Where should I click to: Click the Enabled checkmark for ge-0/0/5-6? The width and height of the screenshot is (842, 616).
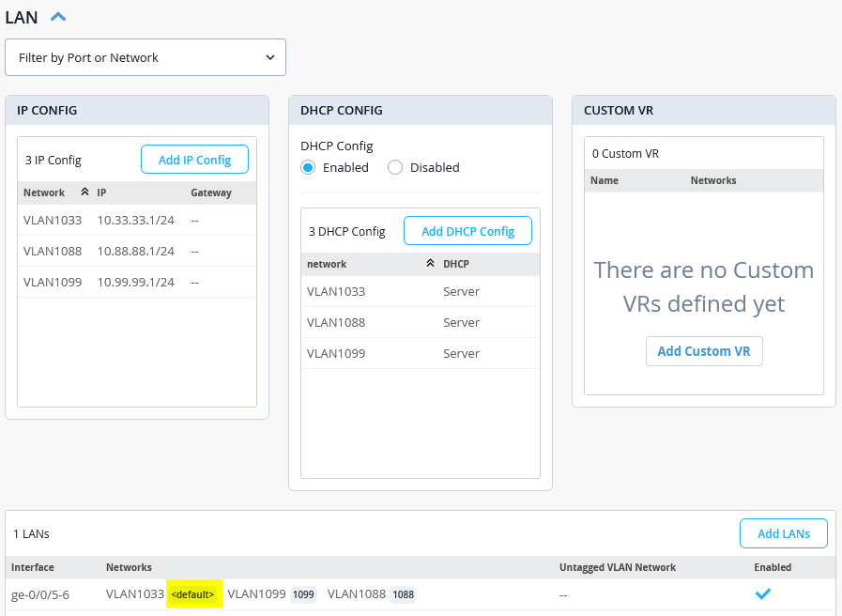click(x=763, y=594)
